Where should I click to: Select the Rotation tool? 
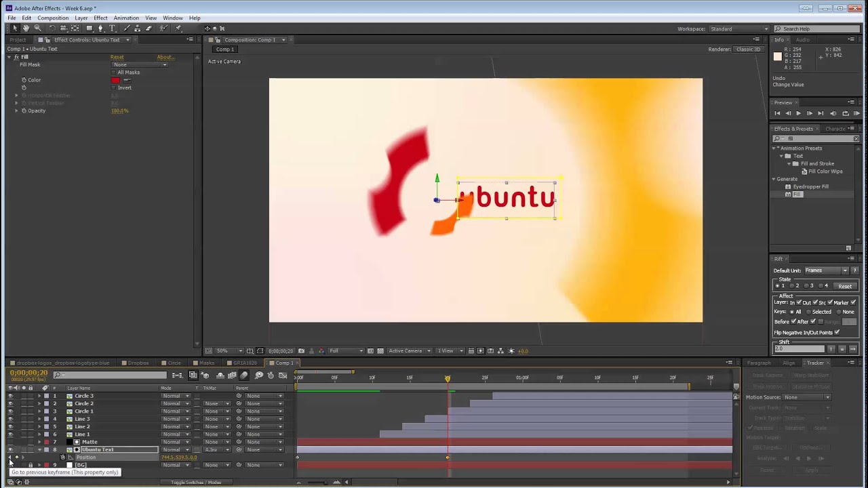pos(52,28)
